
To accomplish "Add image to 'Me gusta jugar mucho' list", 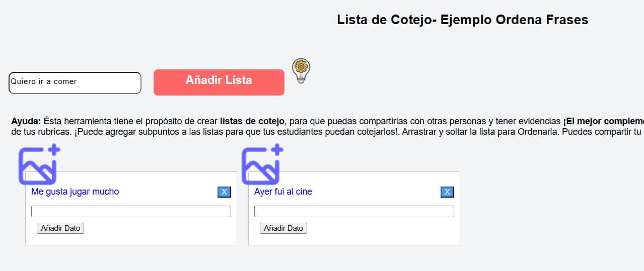I will (x=40, y=164).
